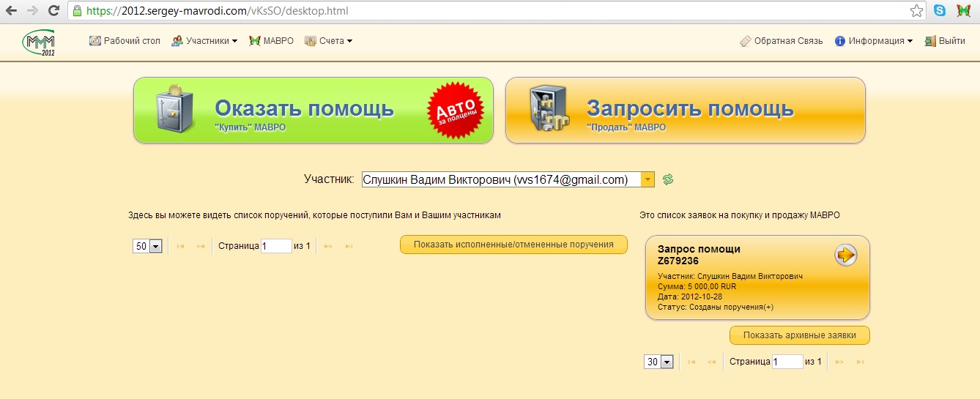This screenshot has width=980, height=399.
Task: Click the left page number field
Action: [x=276, y=246]
